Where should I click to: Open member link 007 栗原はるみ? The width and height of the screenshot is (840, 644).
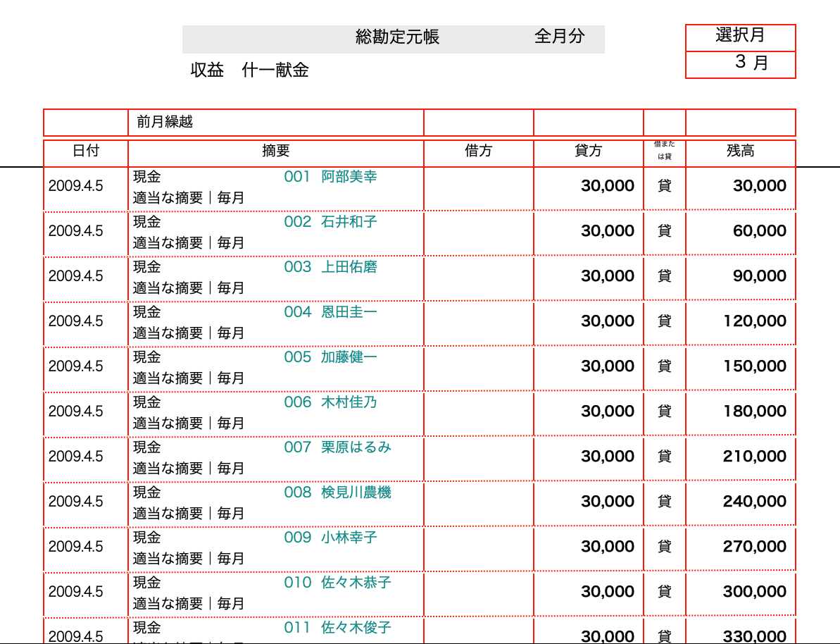tap(337, 447)
